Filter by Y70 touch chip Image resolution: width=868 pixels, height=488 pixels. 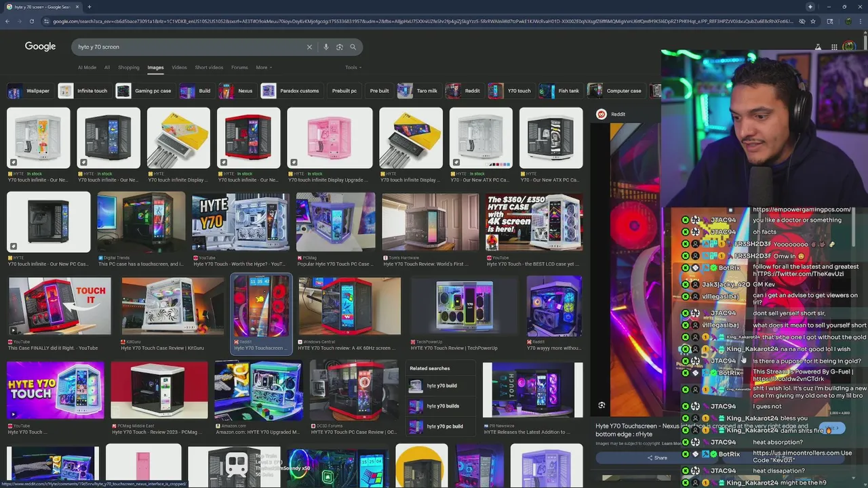pyautogui.click(x=511, y=91)
